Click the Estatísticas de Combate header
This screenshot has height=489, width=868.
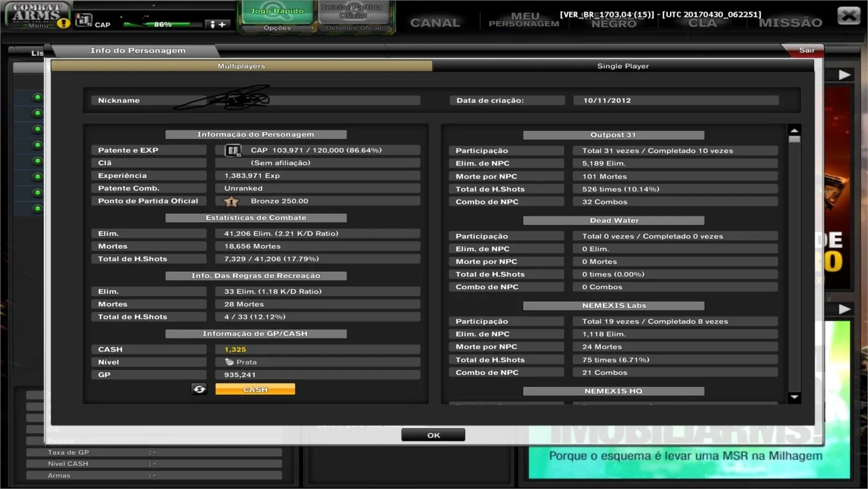coord(255,218)
